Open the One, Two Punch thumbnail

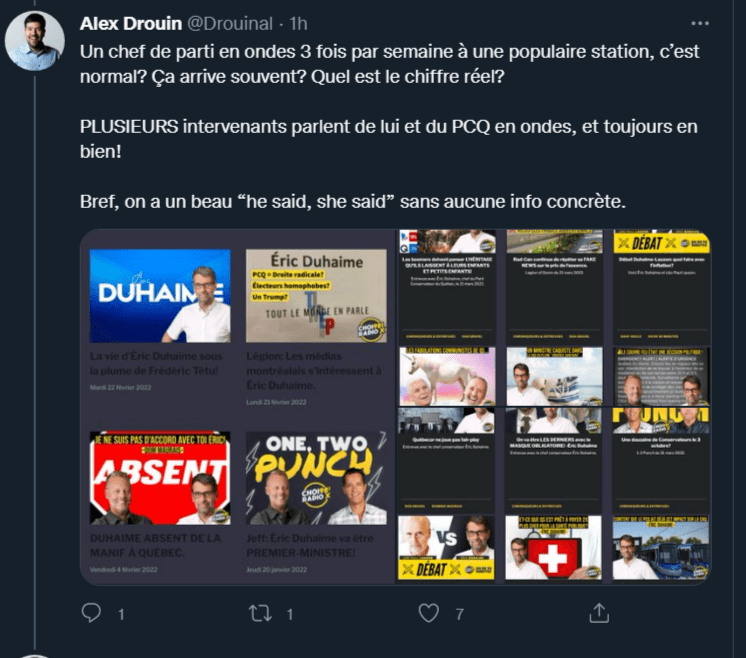click(316, 478)
